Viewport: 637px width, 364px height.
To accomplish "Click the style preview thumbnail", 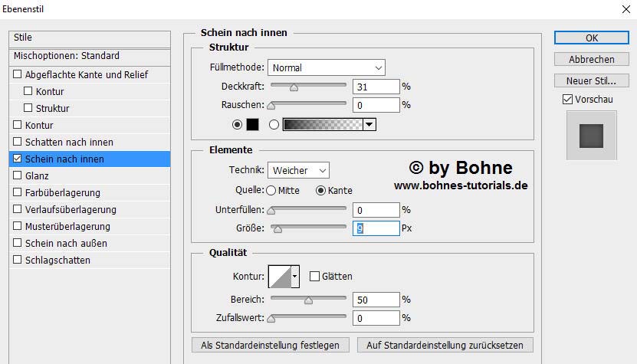I will coord(591,135).
